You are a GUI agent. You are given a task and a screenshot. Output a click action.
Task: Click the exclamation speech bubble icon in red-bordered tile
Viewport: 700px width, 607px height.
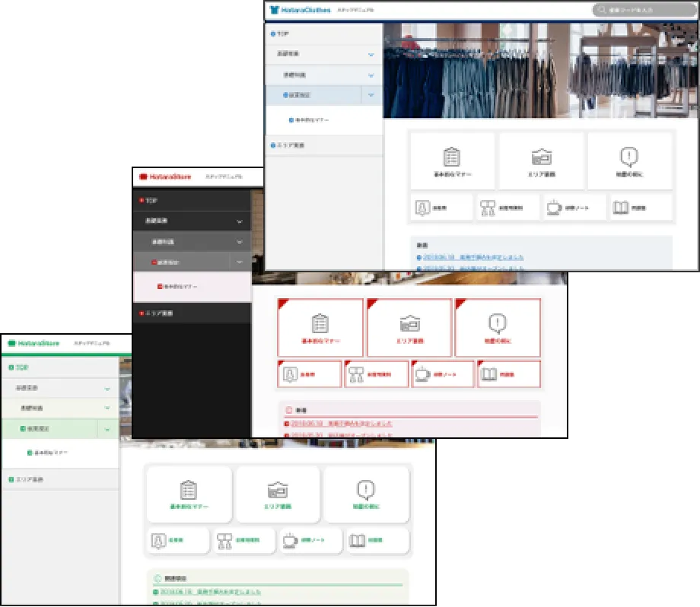[x=497, y=323]
